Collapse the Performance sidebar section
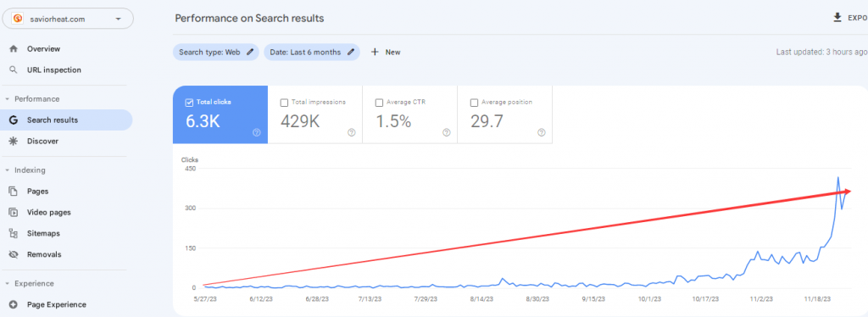The height and width of the screenshot is (317, 868). [7, 99]
